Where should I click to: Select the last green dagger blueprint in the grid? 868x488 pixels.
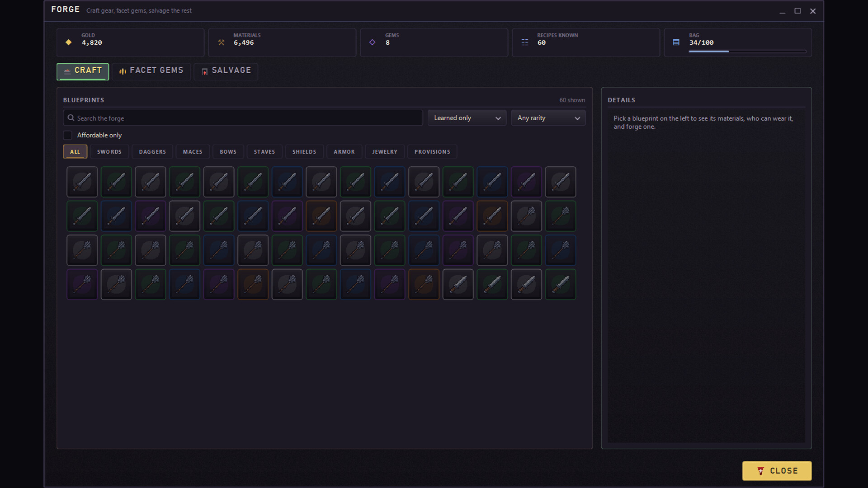(561, 285)
